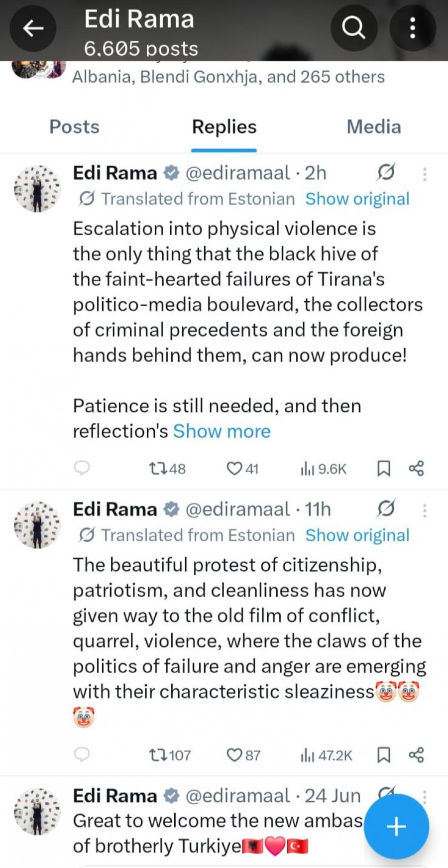Show original text of the 11h post

click(357, 535)
